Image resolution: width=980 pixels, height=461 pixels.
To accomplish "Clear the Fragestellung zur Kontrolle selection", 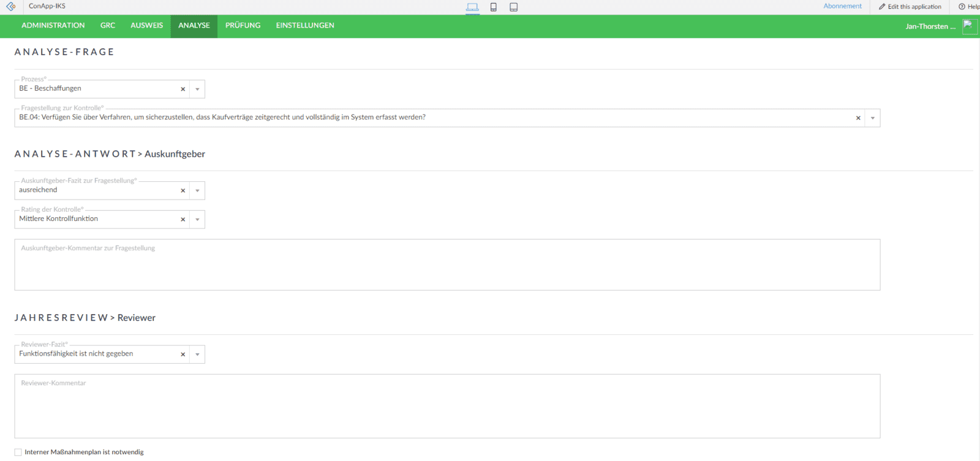I will click(x=858, y=118).
